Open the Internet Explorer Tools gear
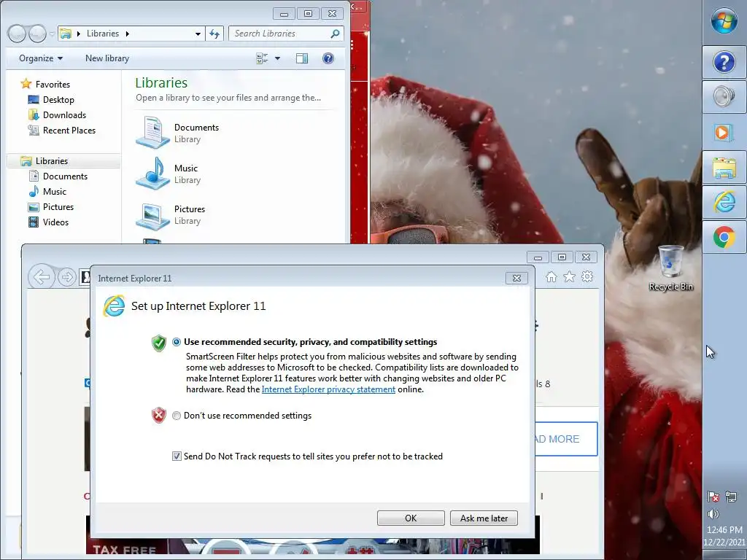Viewport: 747px width, 560px height. tap(587, 276)
